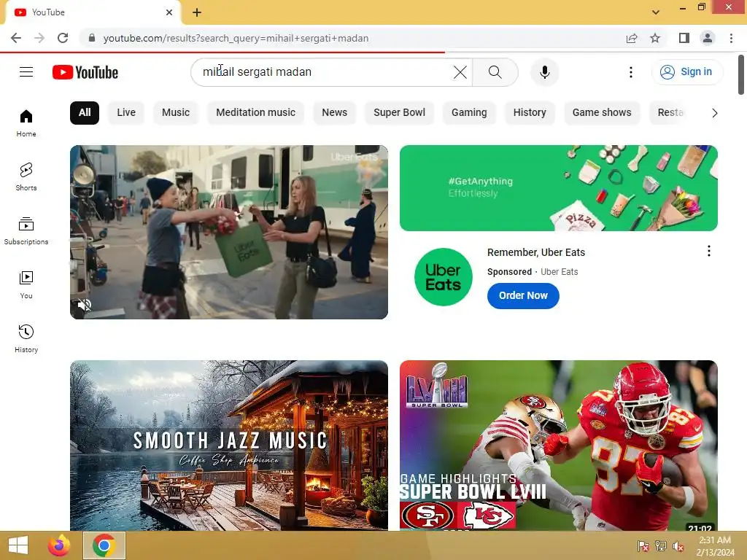The image size is (747, 560).
Task: Click the YouTube browser tab
Action: point(93,13)
